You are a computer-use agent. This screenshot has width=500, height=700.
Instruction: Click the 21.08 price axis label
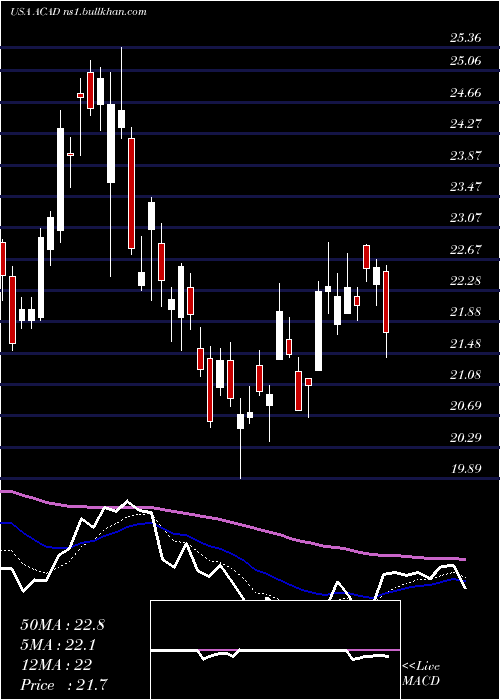tap(466, 375)
